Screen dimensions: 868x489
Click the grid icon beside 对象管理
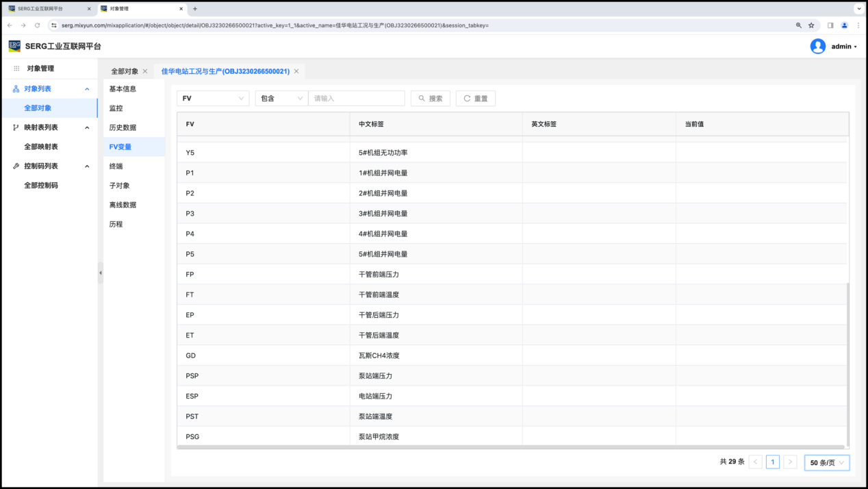click(16, 68)
